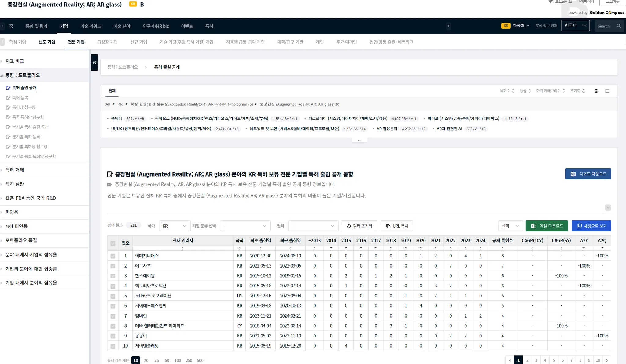Check the row checkbox for 이매지니어스
Image resolution: width=626 pixels, height=364 pixels.
(113, 256)
